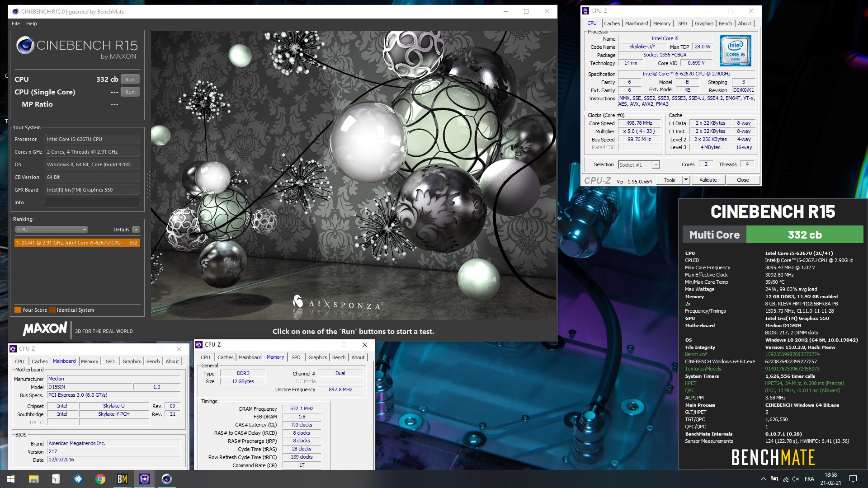868x488 pixels.
Task: Click the FRA language indicator
Action: [809, 479]
